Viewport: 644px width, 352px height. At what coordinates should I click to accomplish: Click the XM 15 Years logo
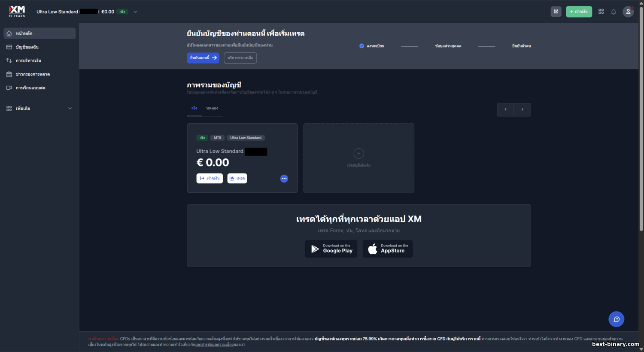pyautogui.click(x=17, y=11)
